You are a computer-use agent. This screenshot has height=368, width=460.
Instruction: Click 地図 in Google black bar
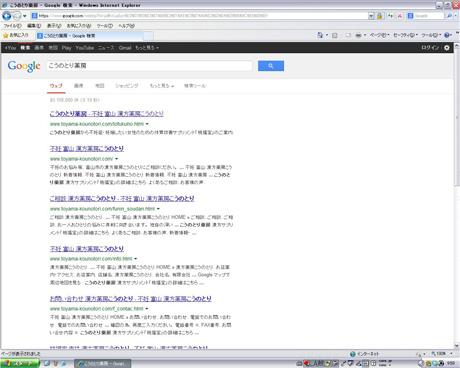coord(53,48)
